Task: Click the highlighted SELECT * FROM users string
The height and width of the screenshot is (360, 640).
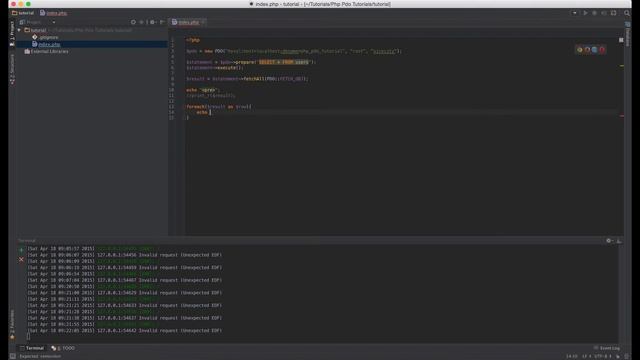Action: pyautogui.click(x=284, y=62)
